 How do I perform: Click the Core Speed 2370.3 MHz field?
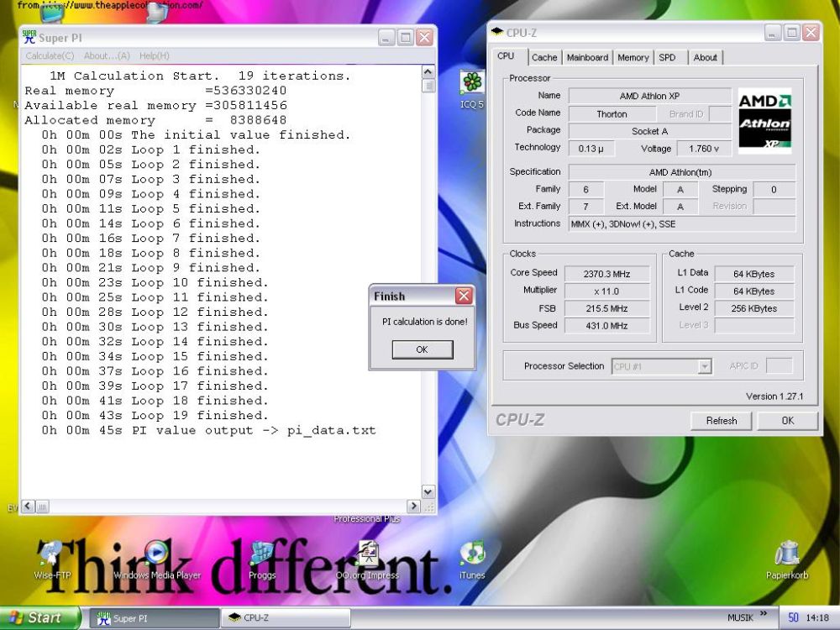point(606,274)
